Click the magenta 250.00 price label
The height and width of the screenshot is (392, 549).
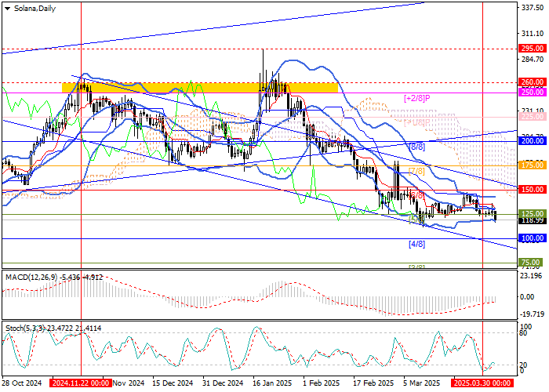coord(532,92)
